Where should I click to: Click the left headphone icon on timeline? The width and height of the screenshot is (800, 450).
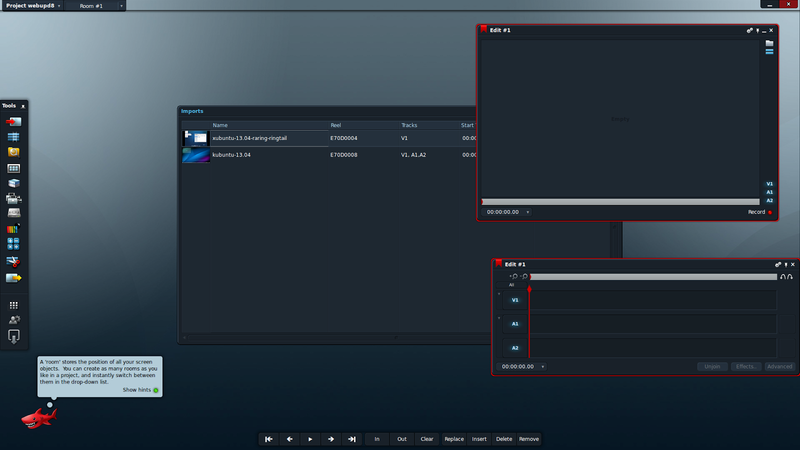[783, 277]
